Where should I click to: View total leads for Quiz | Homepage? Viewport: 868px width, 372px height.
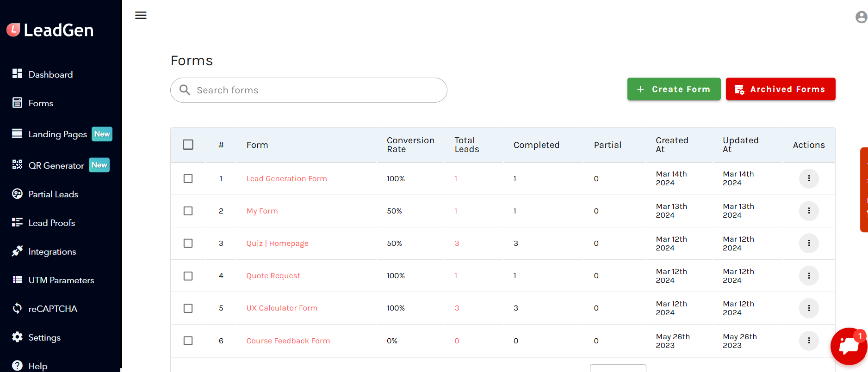tap(457, 243)
